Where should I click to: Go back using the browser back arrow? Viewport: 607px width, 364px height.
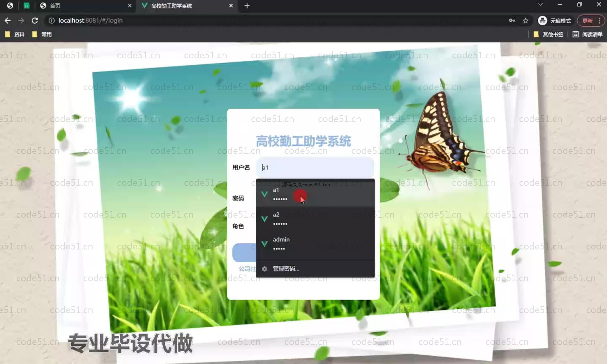click(x=8, y=20)
